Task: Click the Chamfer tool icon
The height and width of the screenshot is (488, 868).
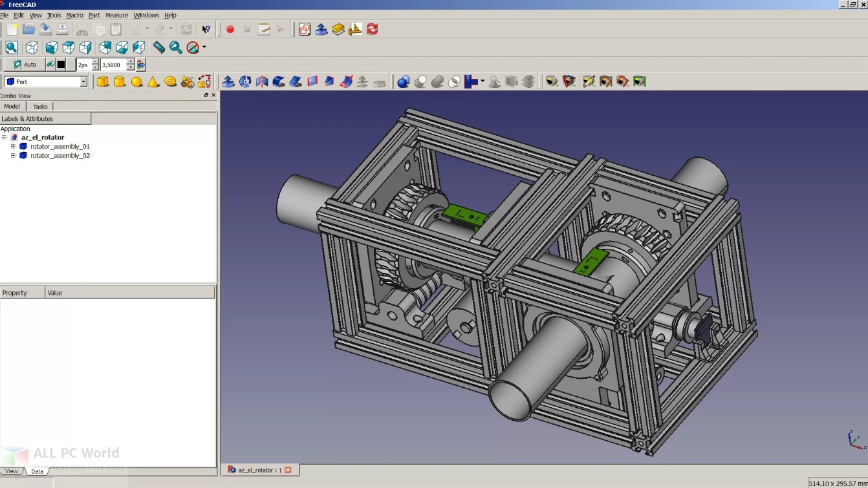Action: tap(296, 81)
